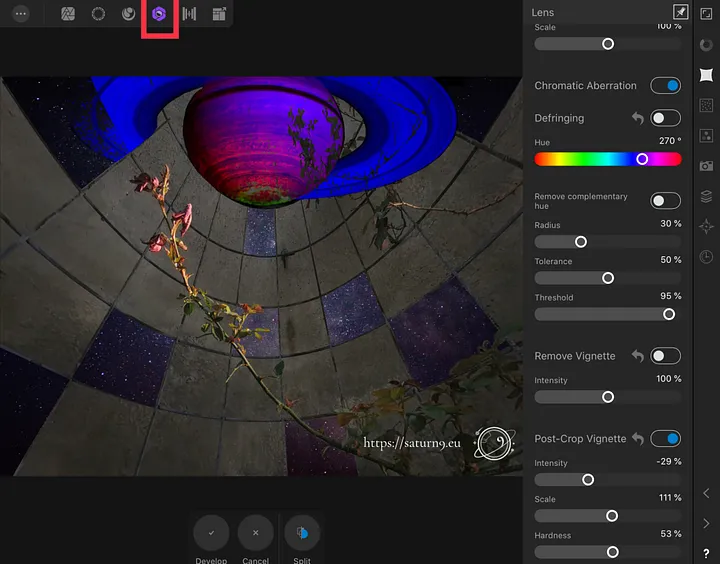Switch to the Develop persona icon
720x564 pixels.
159,15
